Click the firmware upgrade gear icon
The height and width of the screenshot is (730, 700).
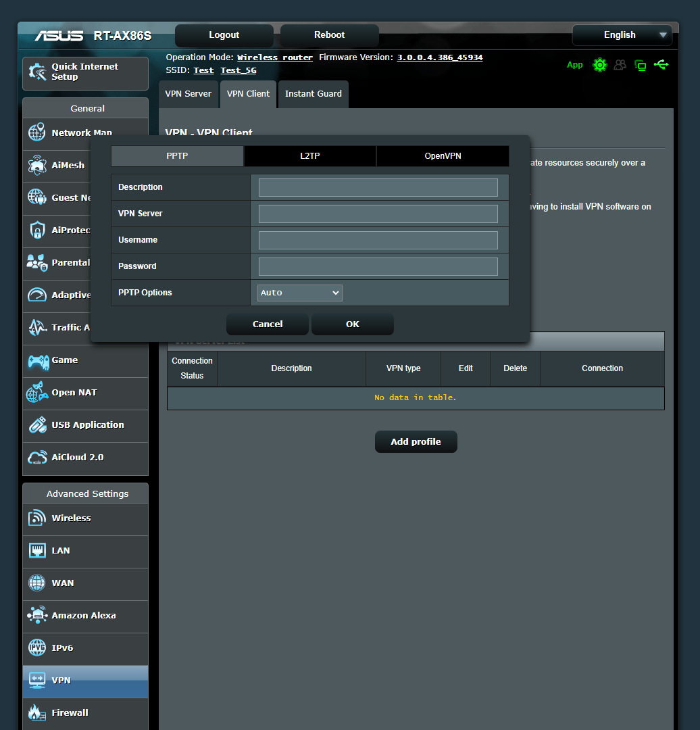(600, 65)
